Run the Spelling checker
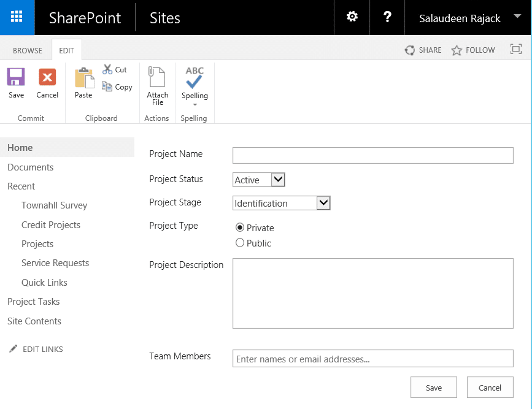Screen dimensions: 532x409 coord(194,80)
